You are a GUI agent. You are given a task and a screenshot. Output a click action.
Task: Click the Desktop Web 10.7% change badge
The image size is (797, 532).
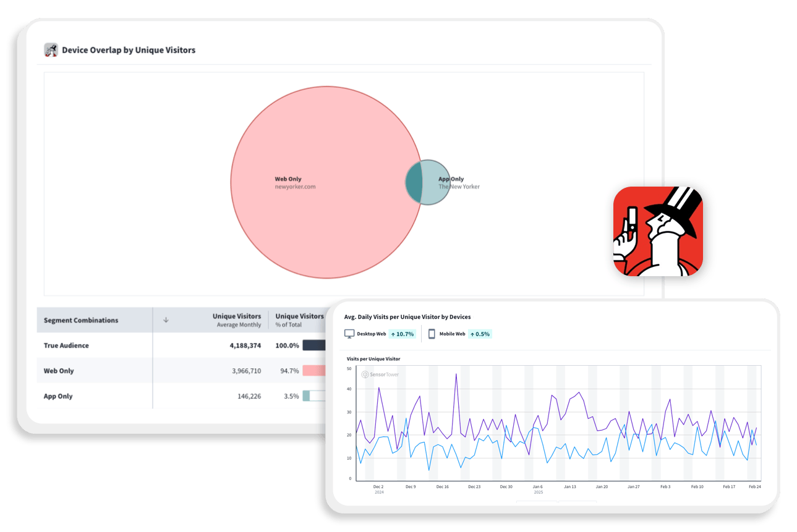402,334
